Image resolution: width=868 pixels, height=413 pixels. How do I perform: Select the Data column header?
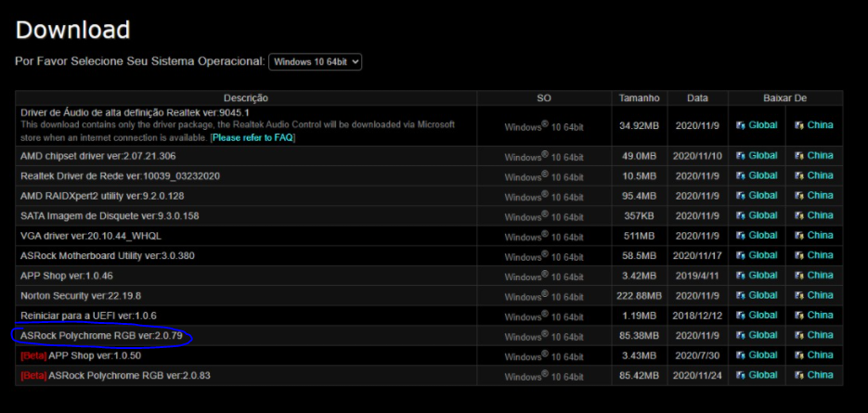click(697, 98)
